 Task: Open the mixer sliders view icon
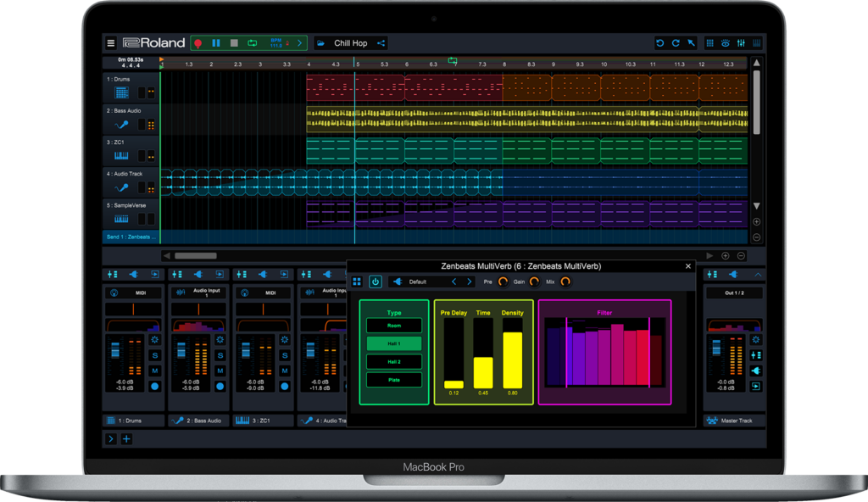pos(741,43)
